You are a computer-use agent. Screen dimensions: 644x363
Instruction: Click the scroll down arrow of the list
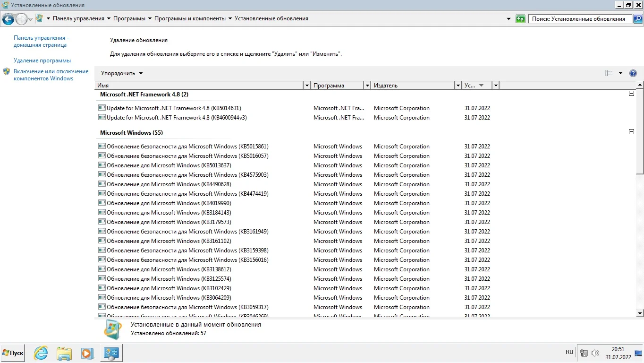pyautogui.click(x=640, y=313)
